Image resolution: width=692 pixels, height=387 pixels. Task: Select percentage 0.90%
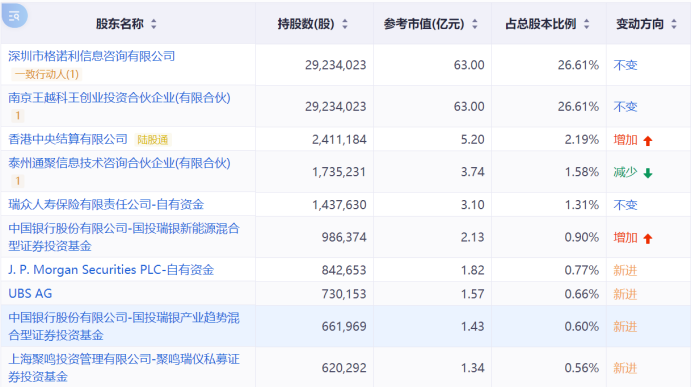(582, 237)
